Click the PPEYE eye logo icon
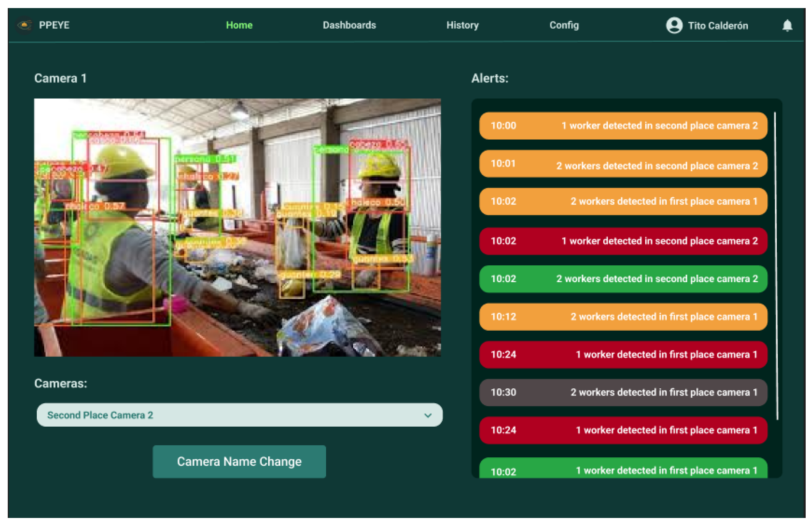This screenshot has width=812, height=526. [x=24, y=25]
